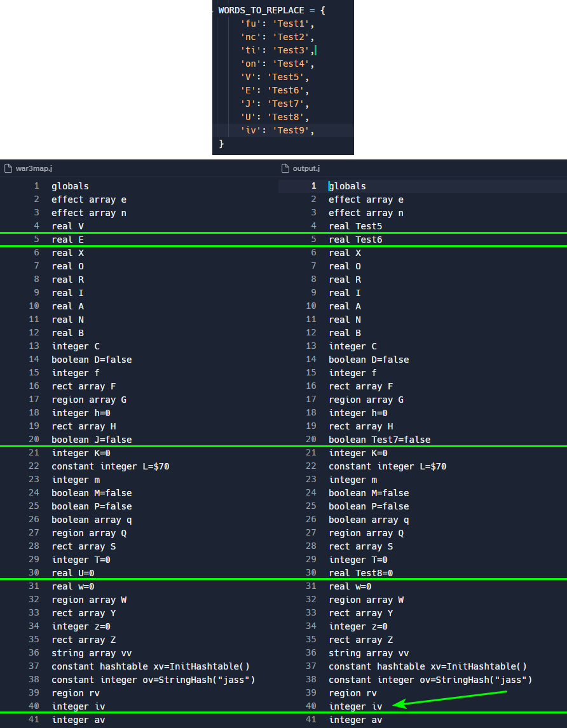Click 'rect array F' in output.j
567x728 pixels.
click(360, 386)
